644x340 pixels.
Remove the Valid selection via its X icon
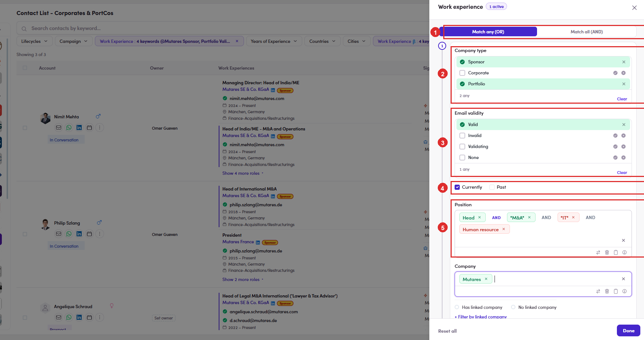click(624, 125)
